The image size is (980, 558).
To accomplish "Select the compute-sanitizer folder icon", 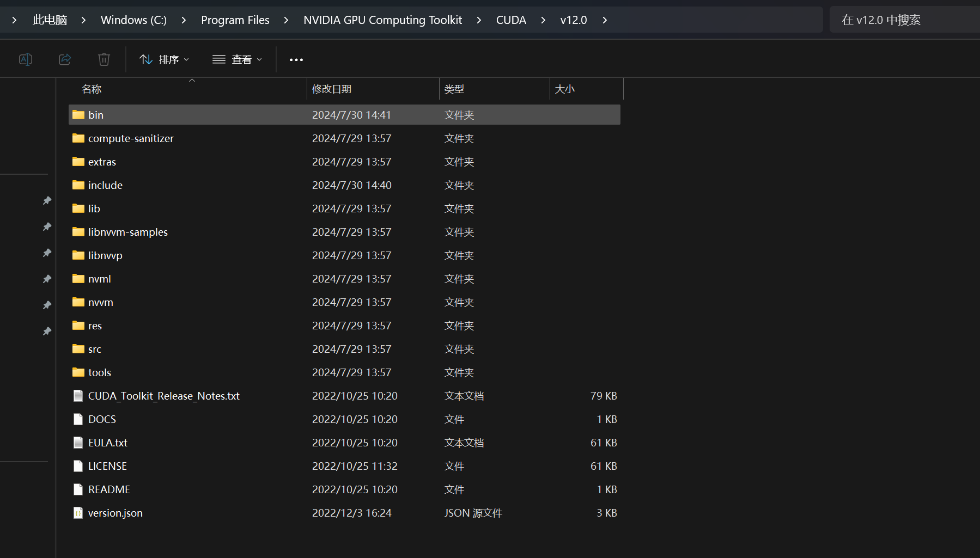I will (x=78, y=138).
